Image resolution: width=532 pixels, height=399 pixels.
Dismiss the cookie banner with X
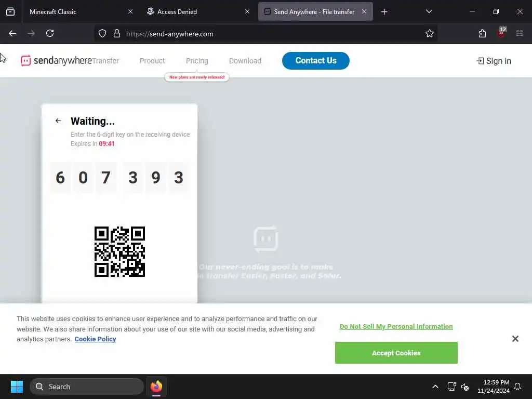pos(515,339)
